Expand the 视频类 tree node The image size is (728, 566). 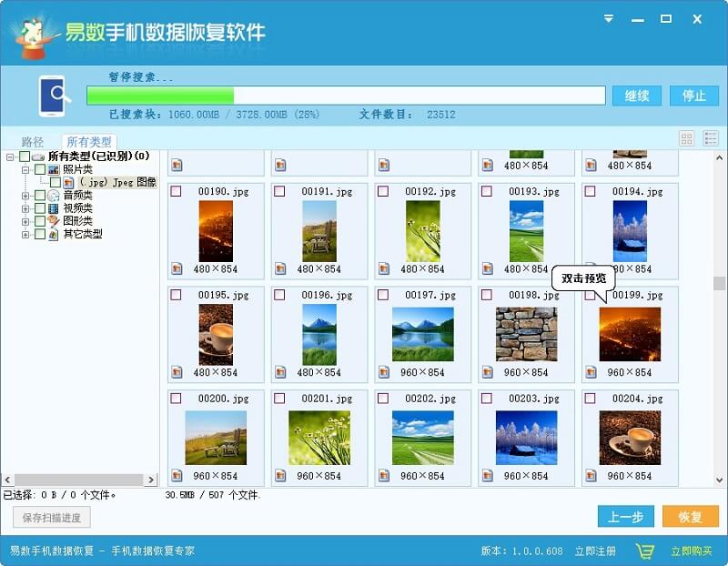tap(25, 208)
